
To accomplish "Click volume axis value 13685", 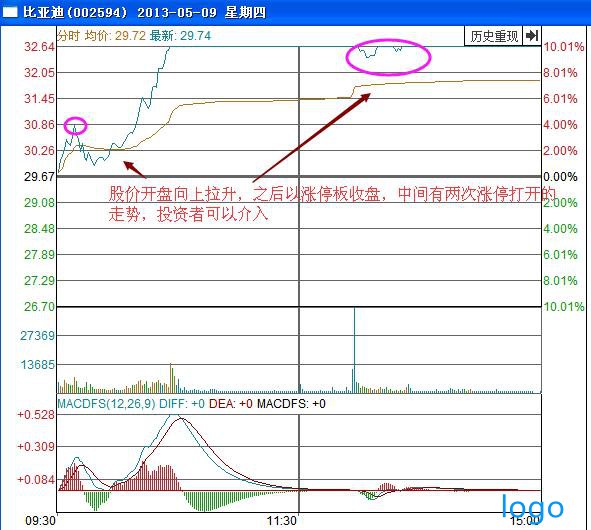I will pos(37,365).
